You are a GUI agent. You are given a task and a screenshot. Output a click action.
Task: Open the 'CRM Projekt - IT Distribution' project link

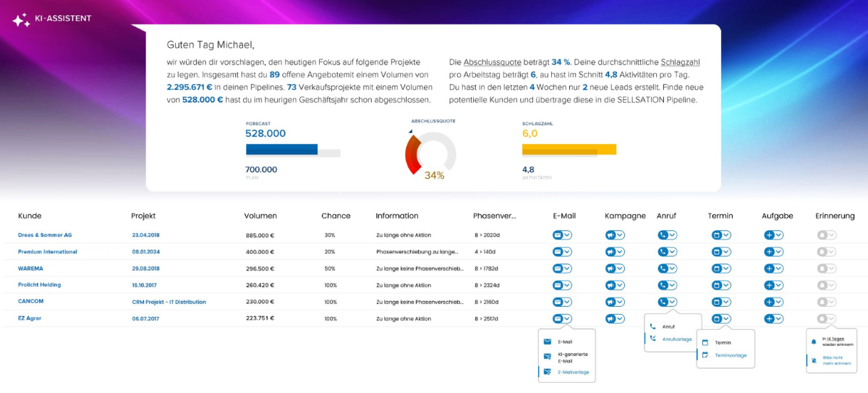(x=169, y=302)
